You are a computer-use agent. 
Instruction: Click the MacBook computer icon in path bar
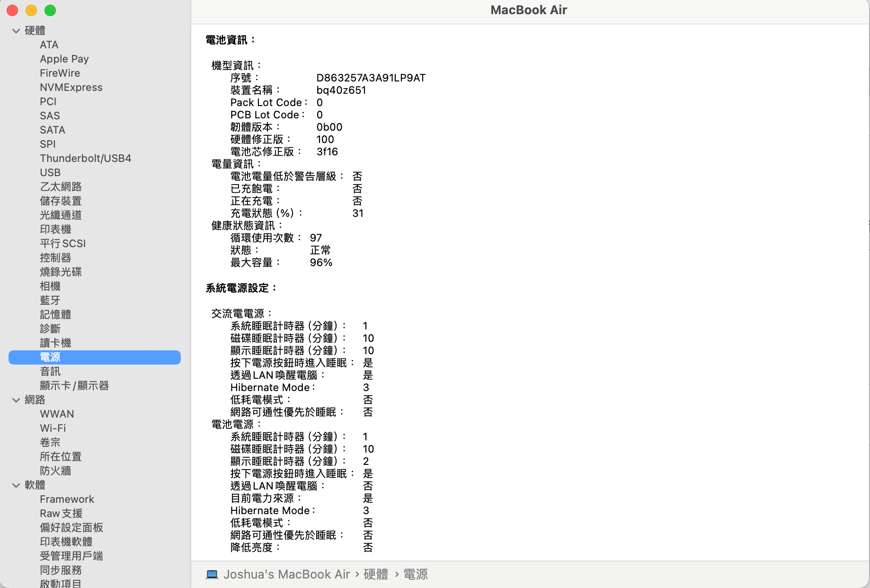pos(212,575)
